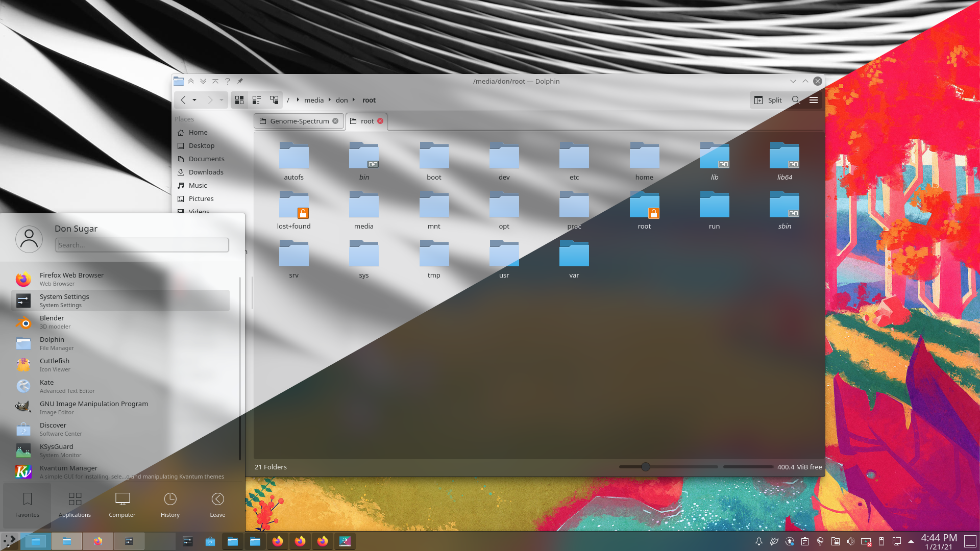Switch to the Genome-Spectrum tab
The image size is (980, 551).
pyautogui.click(x=299, y=121)
